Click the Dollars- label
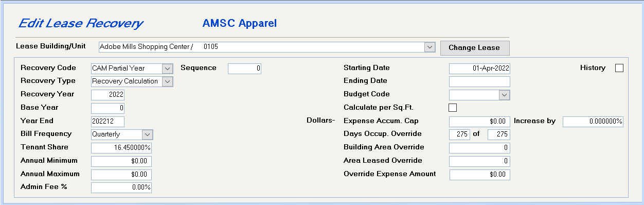 tap(320, 121)
